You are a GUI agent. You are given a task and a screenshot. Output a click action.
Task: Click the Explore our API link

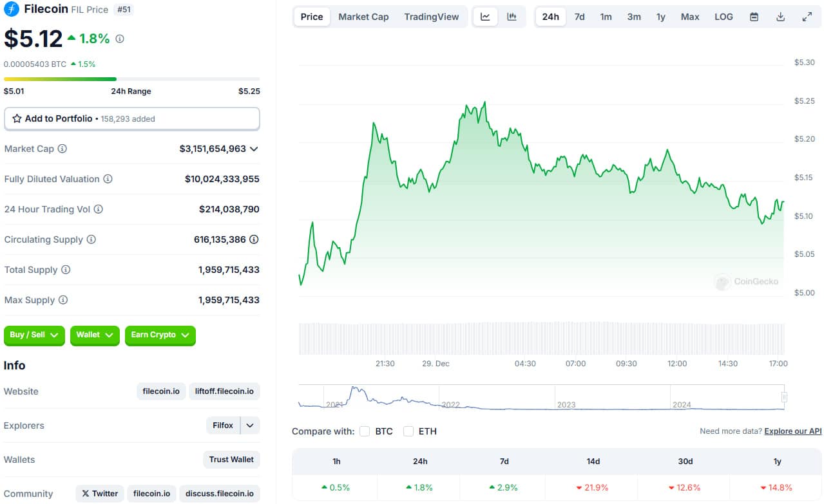(x=793, y=431)
